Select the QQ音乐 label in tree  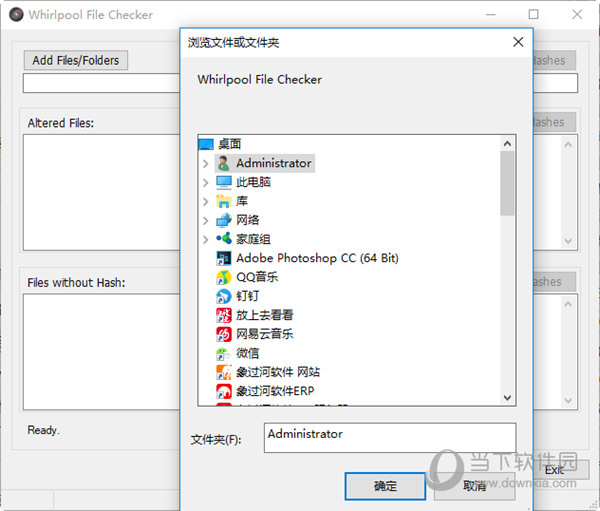click(x=257, y=277)
